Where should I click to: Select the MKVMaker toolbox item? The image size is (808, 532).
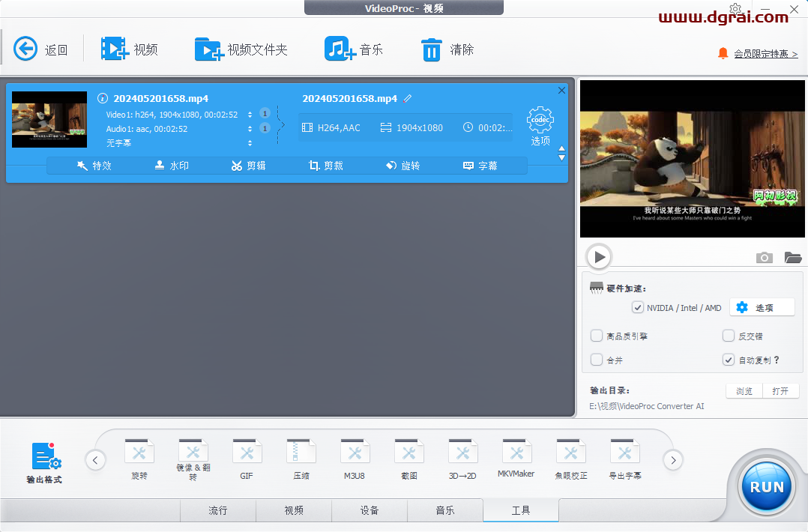pos(516,459)
